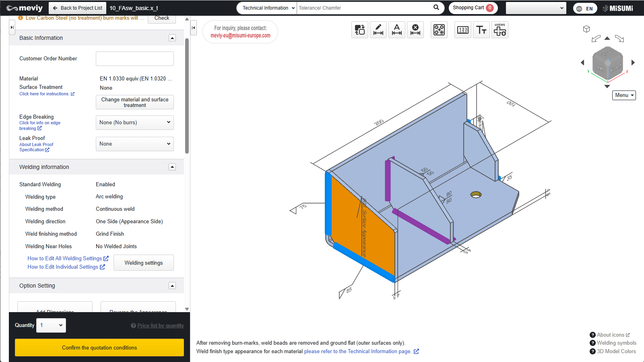Click Confirm the quotation conditions
The width and height of the screenshot is (644, 362).
pyautogui.click(x=99, y=348)
